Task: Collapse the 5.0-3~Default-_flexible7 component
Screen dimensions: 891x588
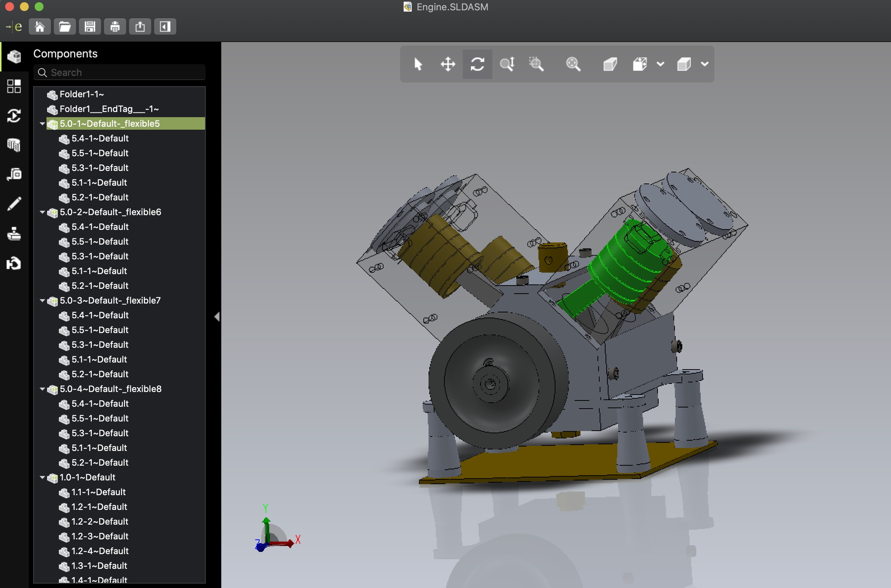Action: [41, 301]
